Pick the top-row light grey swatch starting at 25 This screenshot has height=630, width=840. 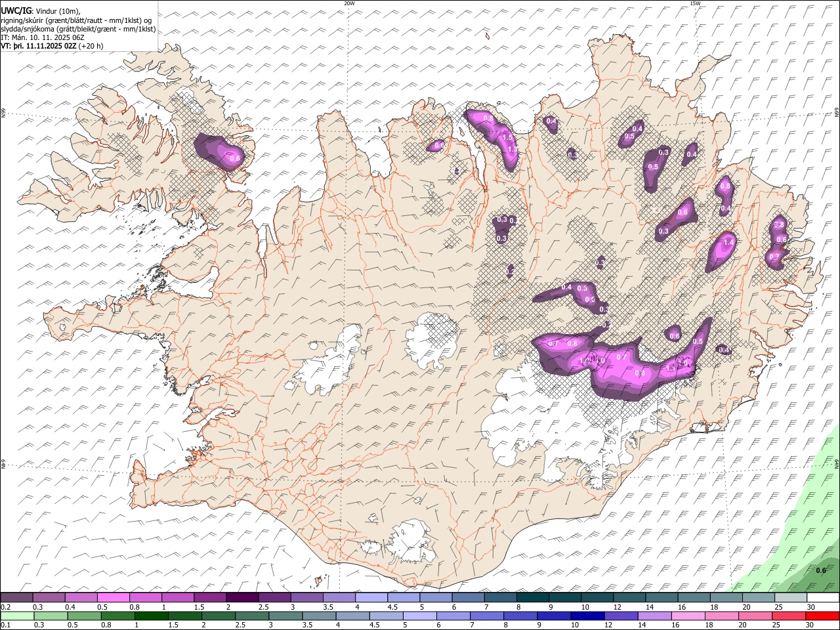click(791, 598)
